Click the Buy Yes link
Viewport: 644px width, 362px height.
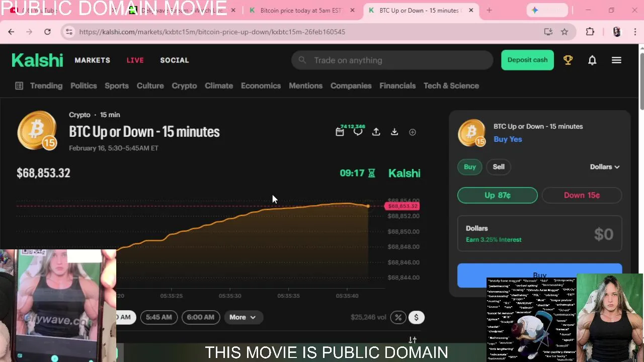click(x=508, y=139)
